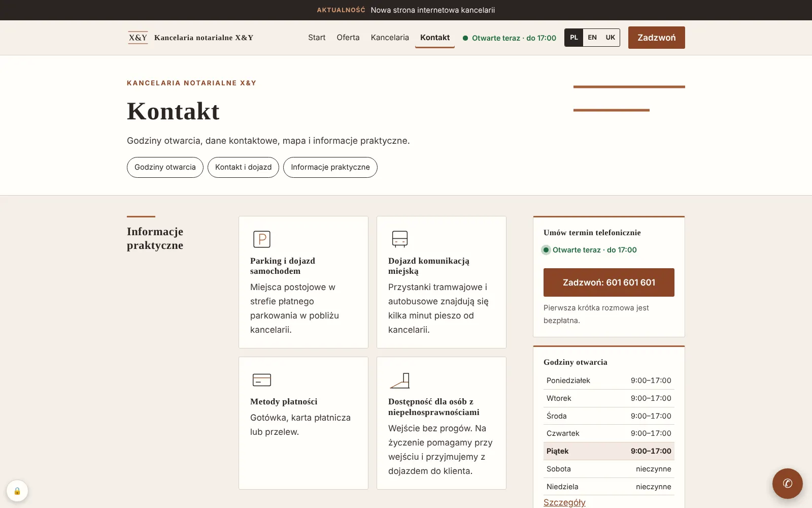Click the Czwartek hours row

pos(609,433)
